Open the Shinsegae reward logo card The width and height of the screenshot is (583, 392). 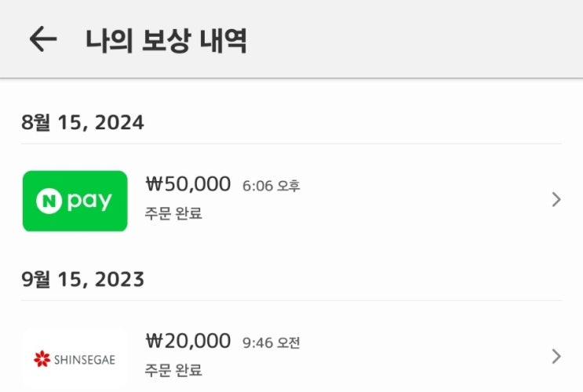coord(75,358)
